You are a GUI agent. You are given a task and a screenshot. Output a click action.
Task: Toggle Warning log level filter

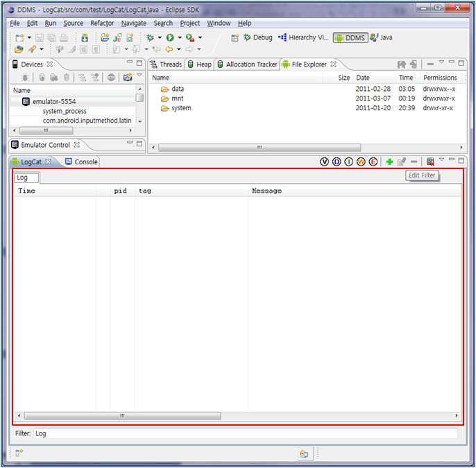361,162
